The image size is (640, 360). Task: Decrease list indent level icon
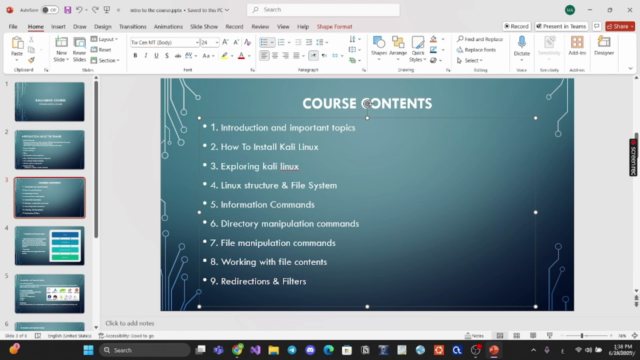[x=298, y=42]
